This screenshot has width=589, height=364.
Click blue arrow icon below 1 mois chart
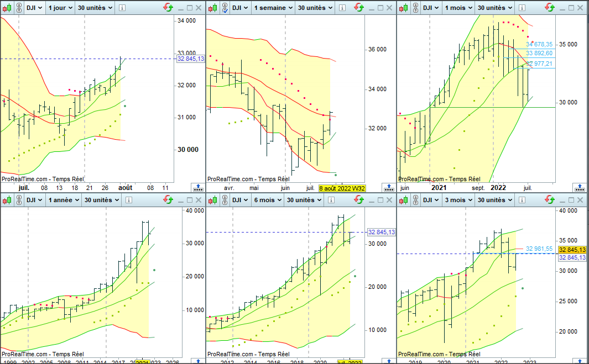pyautogui.click(x=580, y=188)
